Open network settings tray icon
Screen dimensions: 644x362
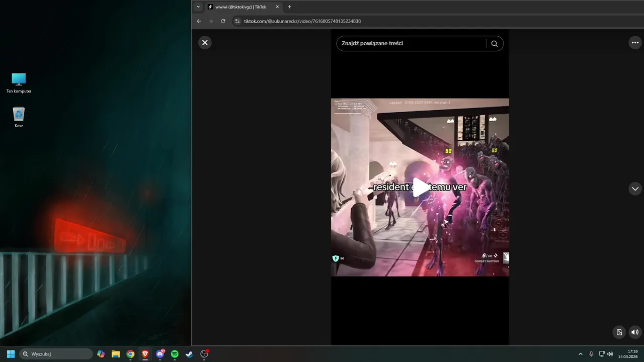click(x=602, y=354)
